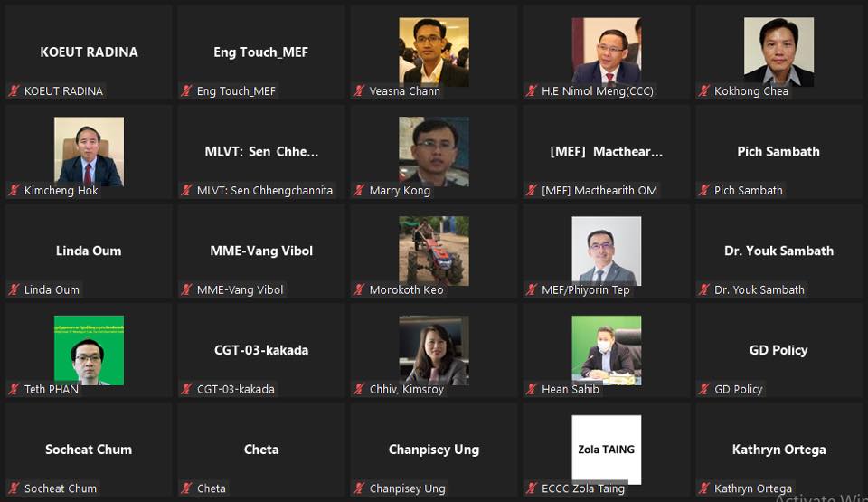The height and width of the screenshot is (502, 868).
Task: Click muted mic icon for H.E Nimol Meng(CCC)
Action: click(532, 90)
